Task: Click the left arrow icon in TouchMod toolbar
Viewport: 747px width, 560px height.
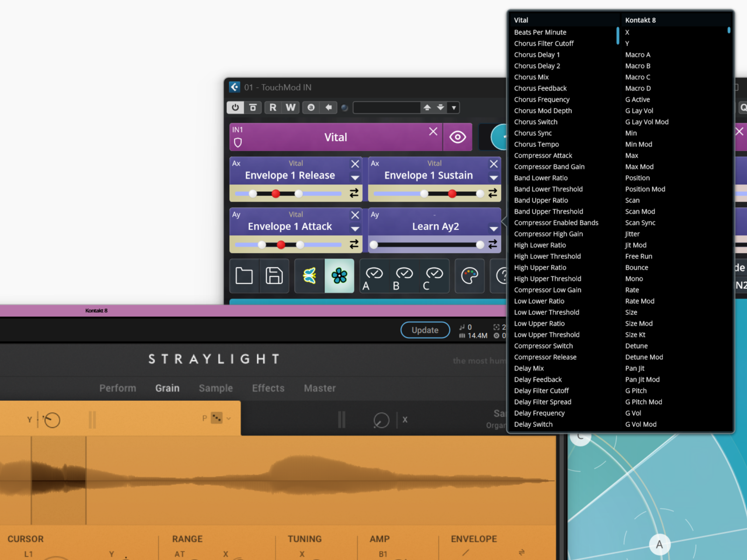Action: pos(329,107)
